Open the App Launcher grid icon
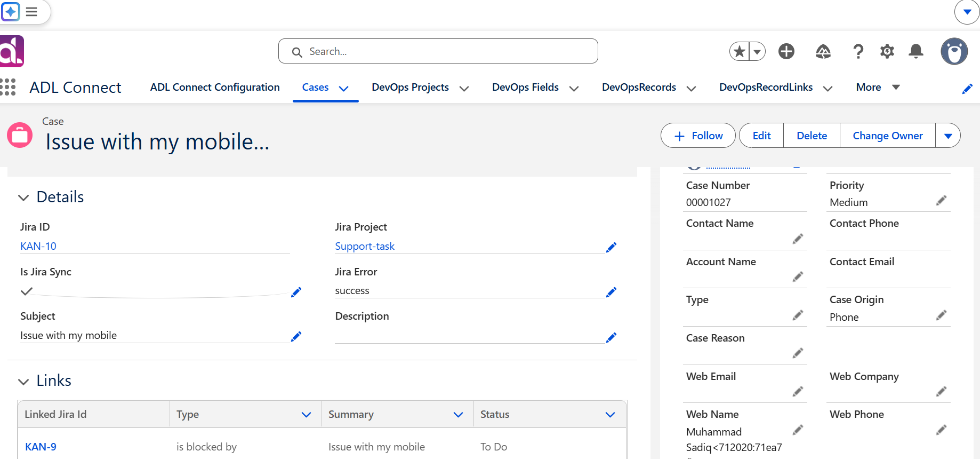Image resolution: width=980 pixels, height=459 pixels. 7,87
